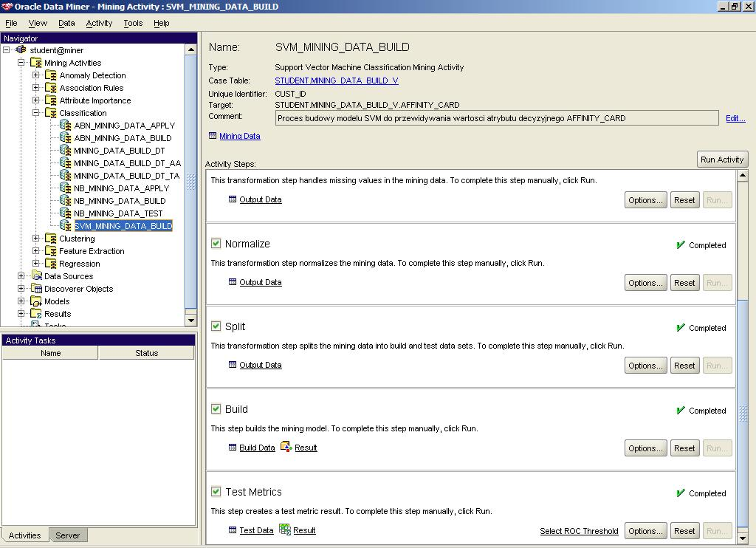The width and height of the screenshot is (756, 548).
Task: Switch to the Server tab
Action: (67, 535)
